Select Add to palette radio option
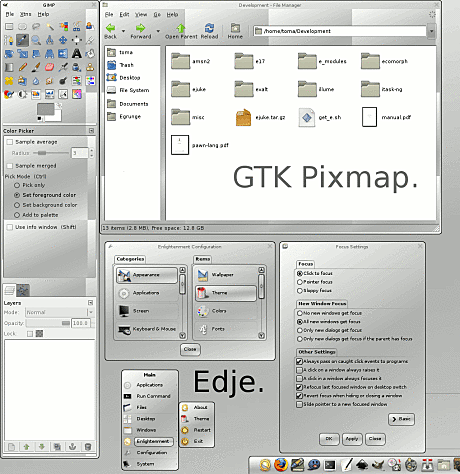Viewport: 460px width, 474px height. (x=17, y=215)
